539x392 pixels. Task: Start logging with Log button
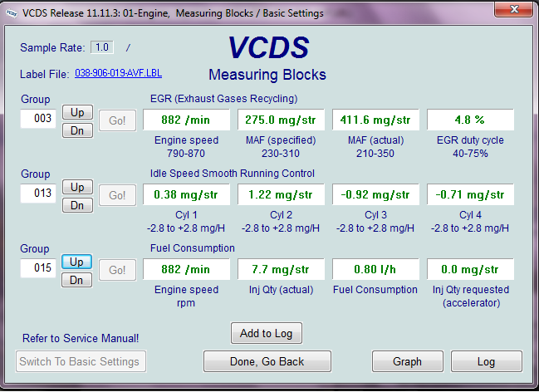[x=487, y=361]
